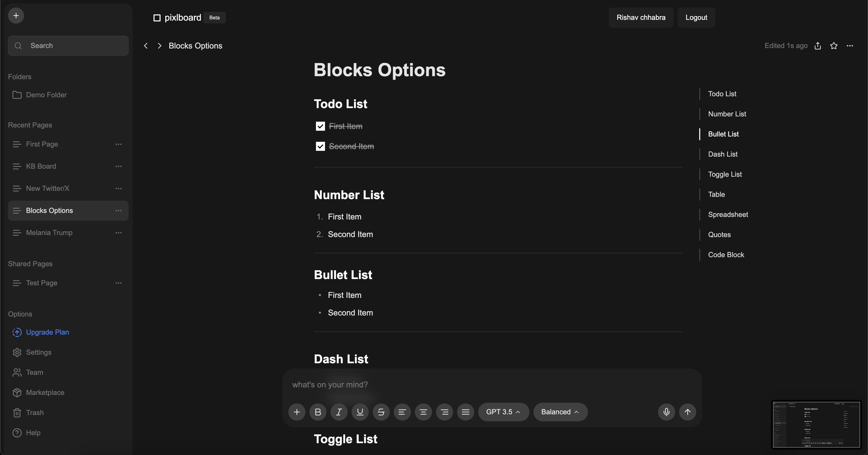The width and height of the screenshot is (868, 455).
Task: Focus the sidebar Search field
Action: (68, 46)
